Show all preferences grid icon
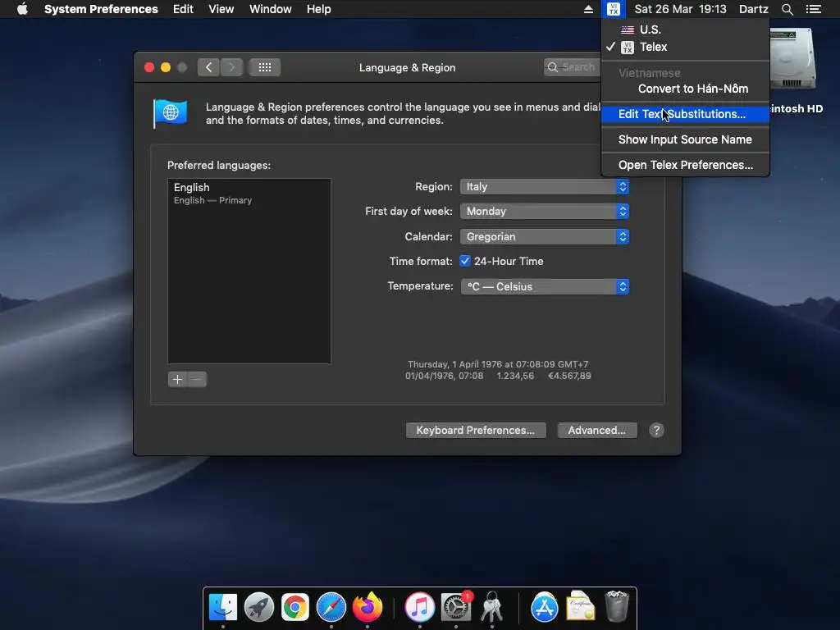 (x=265, y=67)
